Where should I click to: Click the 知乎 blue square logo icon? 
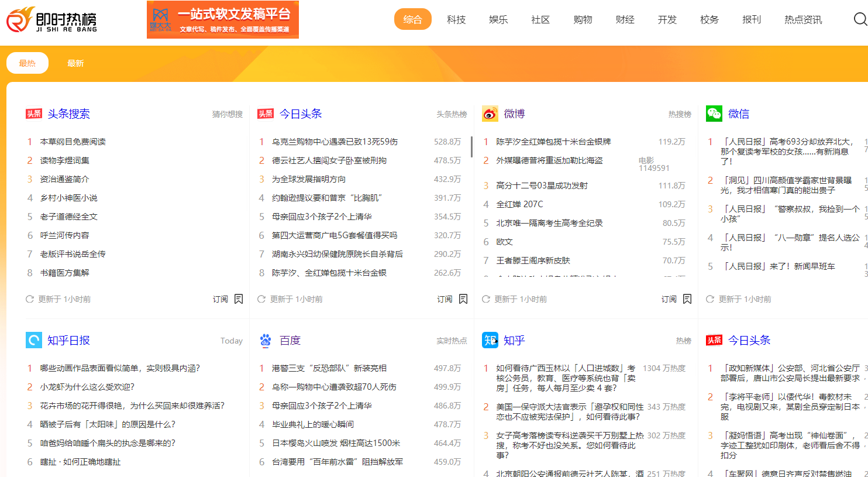click(490, 340)
